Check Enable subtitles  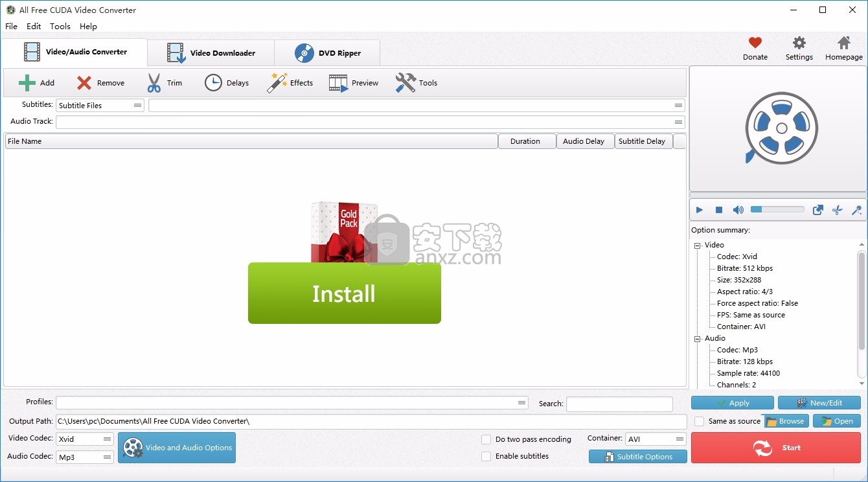(x=486, y=456)
